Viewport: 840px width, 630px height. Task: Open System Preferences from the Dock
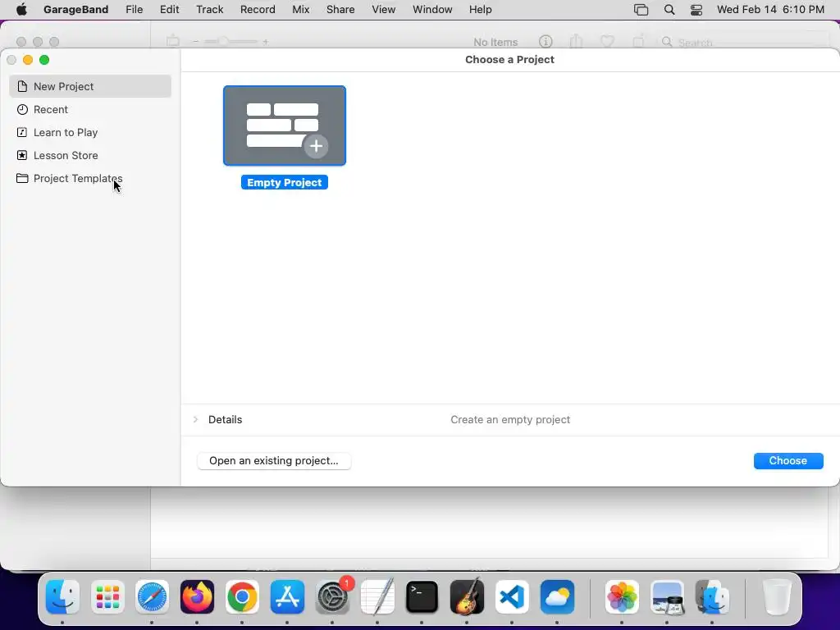tap(332, 596)
